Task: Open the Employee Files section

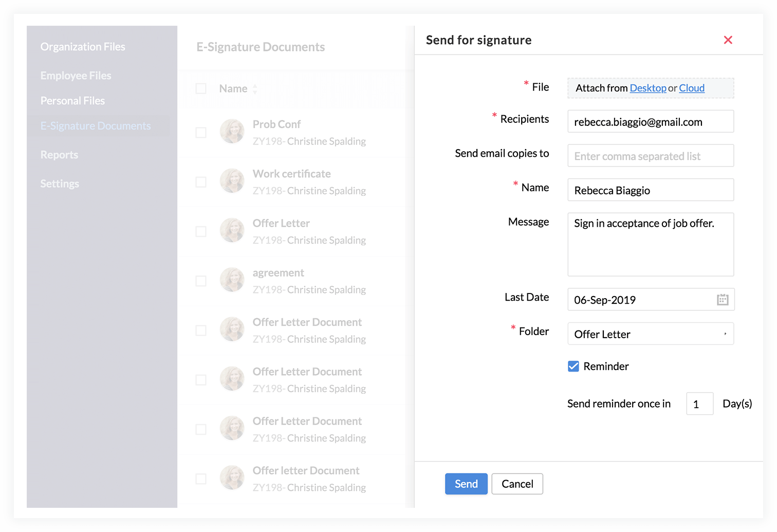Action: coord(76,76)
